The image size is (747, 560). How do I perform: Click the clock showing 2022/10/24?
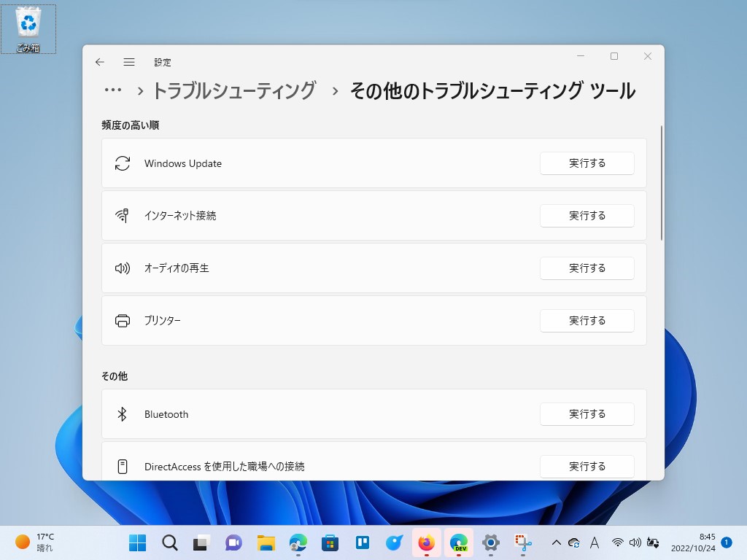pyautogui.click(x=692, y=542)
